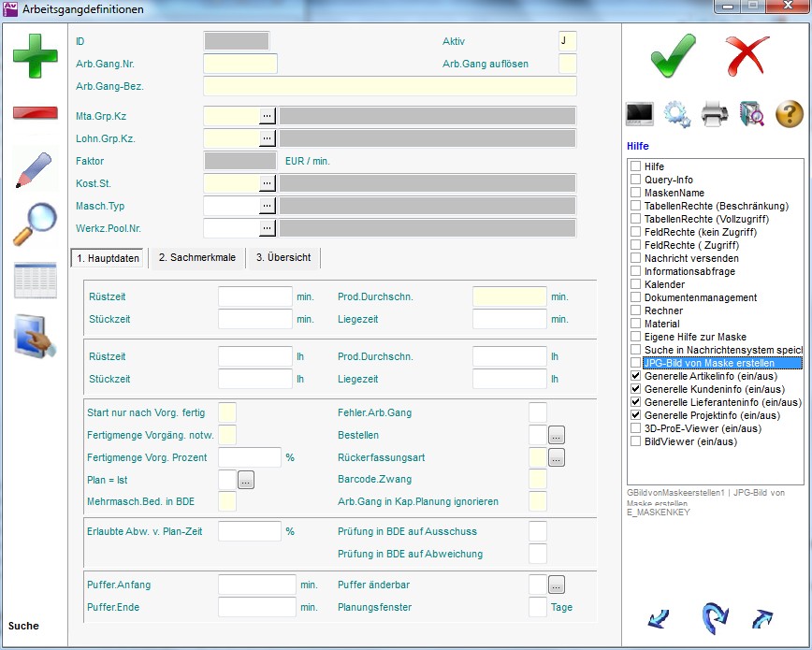Click the green checkmark confirm icon

(673, 55)
